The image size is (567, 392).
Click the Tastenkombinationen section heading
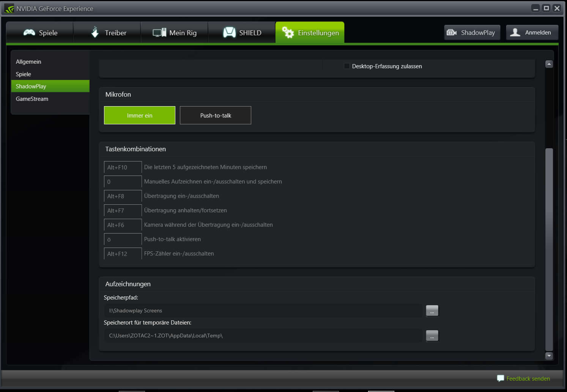tap(135, 149)
